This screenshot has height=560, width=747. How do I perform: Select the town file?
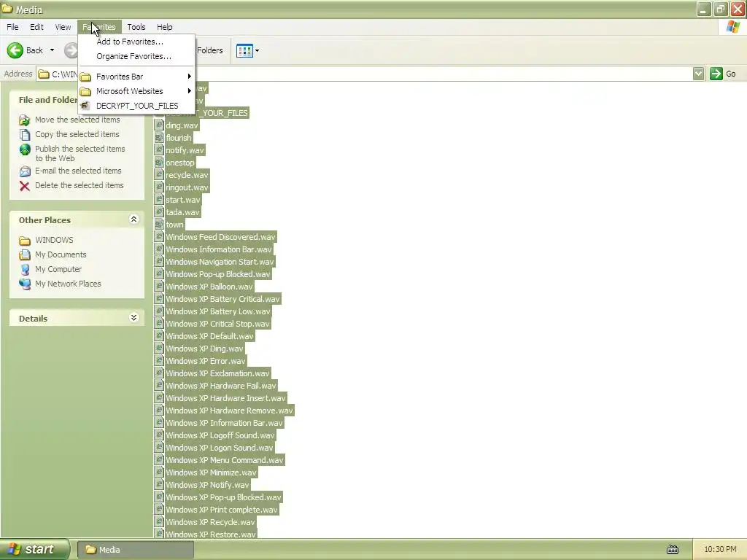pos(174,225)
